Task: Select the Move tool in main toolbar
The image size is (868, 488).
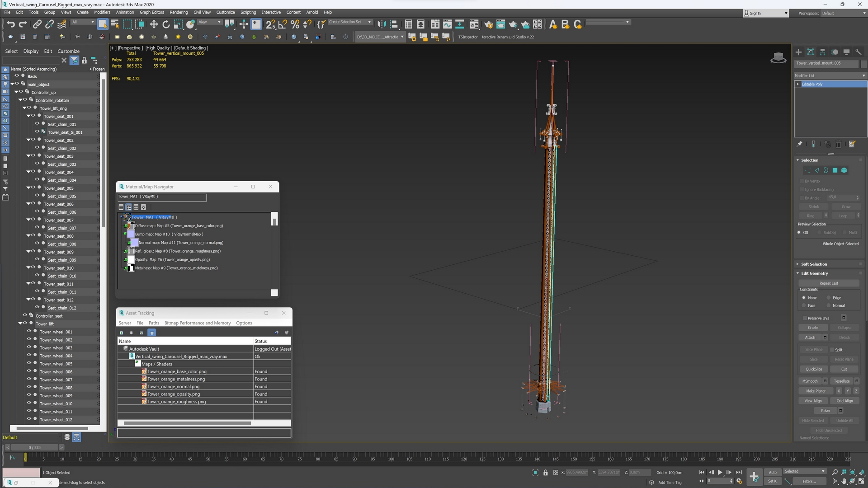Action: tap(154, 24)
